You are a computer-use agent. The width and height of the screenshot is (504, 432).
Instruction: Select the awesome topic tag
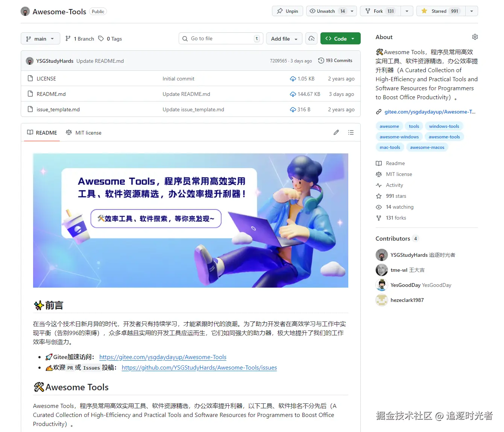(x=389, y=126)
